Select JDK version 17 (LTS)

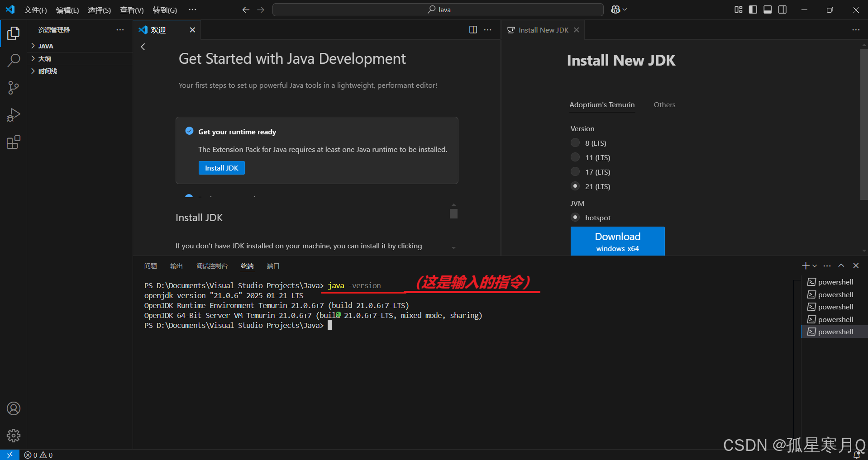[575, 172]
